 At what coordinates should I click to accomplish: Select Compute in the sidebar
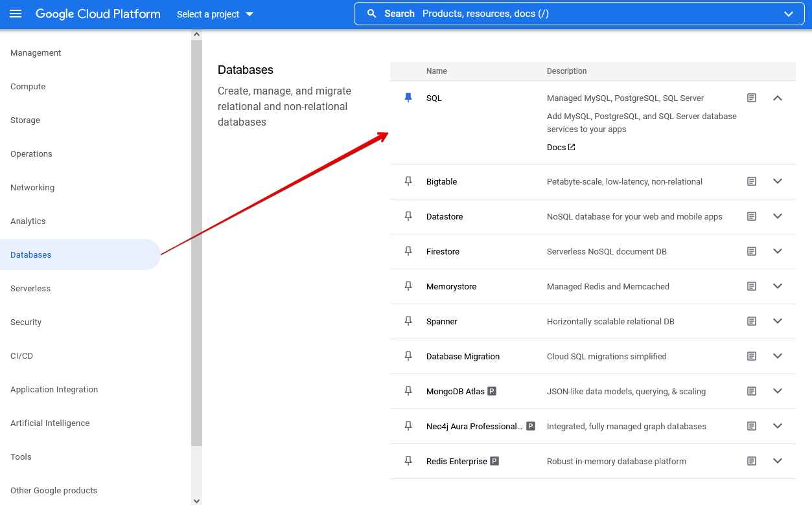point(28,87)
